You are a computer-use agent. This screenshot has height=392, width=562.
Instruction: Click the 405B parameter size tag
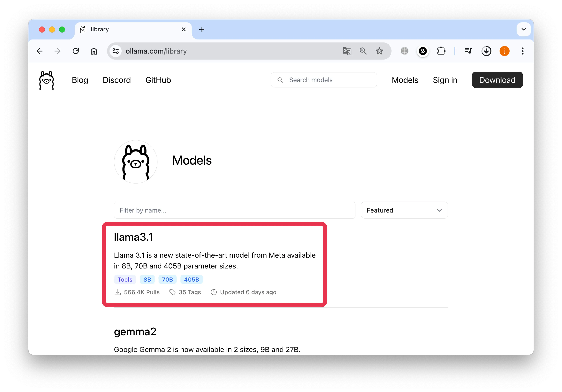pos(192,279)
